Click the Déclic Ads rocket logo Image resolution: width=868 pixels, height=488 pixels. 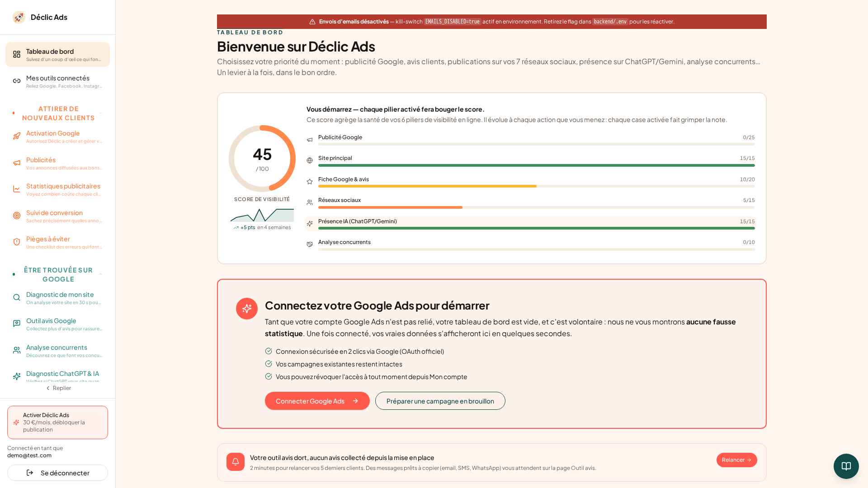19,17
